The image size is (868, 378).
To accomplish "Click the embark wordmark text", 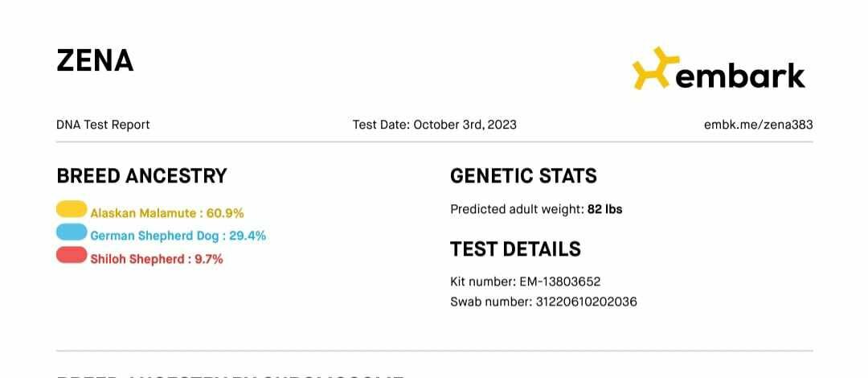I will click(x=741, y=75).
